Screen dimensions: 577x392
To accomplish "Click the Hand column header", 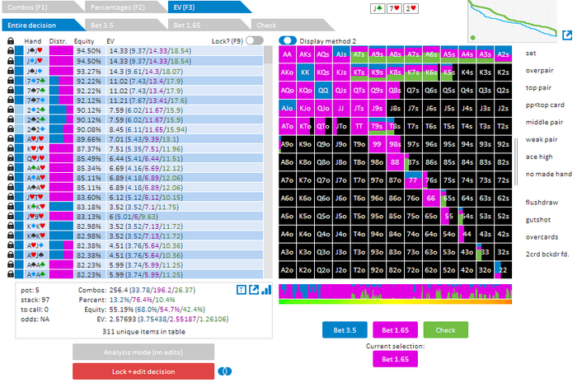I will coord(33,41).
